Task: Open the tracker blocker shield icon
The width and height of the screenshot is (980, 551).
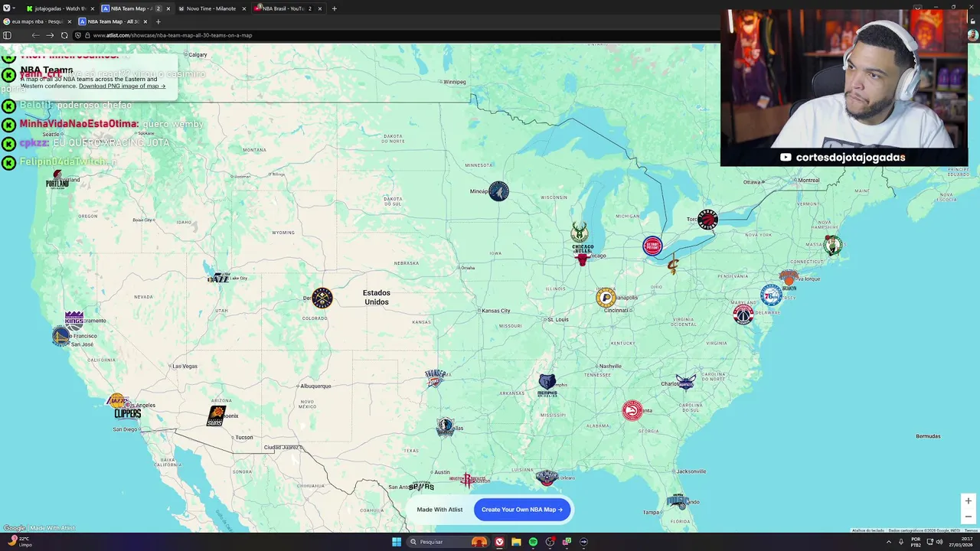Action: 78,35
